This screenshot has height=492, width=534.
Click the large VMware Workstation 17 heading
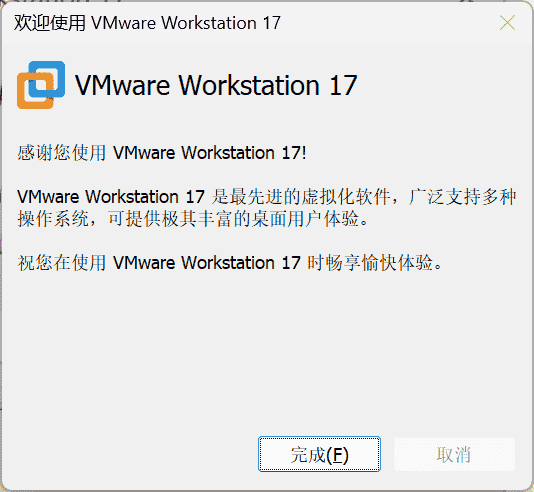pos(216,85)
